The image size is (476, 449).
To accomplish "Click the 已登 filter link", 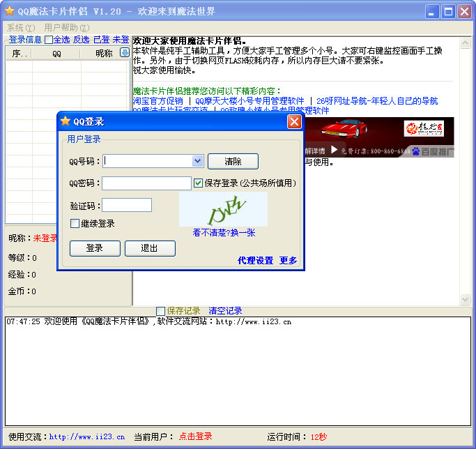I will click(101, 40).
